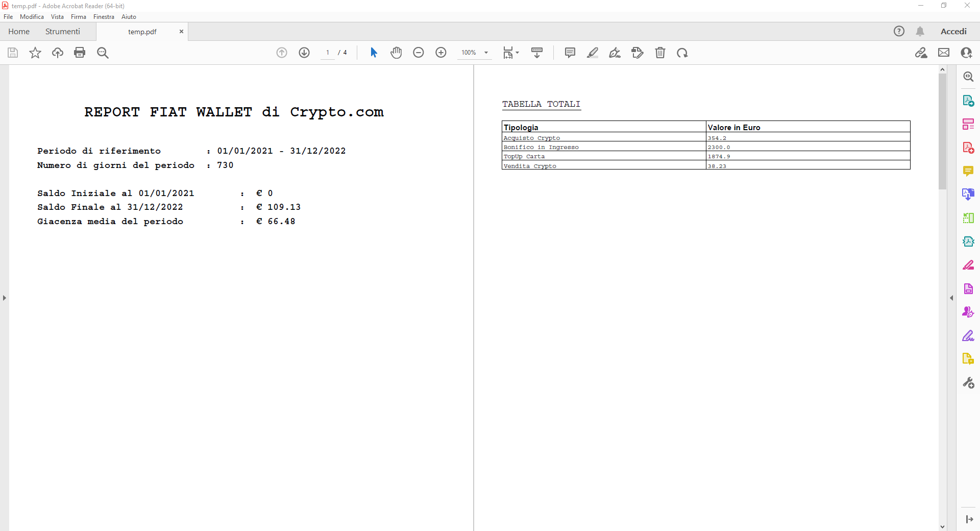Viewport: 980px width, 531px height.
Task: Save temp.pdf using the save icon
Action: (12, 53)
